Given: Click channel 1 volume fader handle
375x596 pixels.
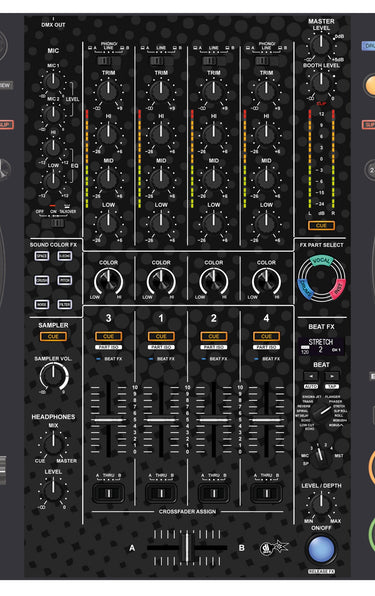Looking at the screenshot, I should [161, 420].
